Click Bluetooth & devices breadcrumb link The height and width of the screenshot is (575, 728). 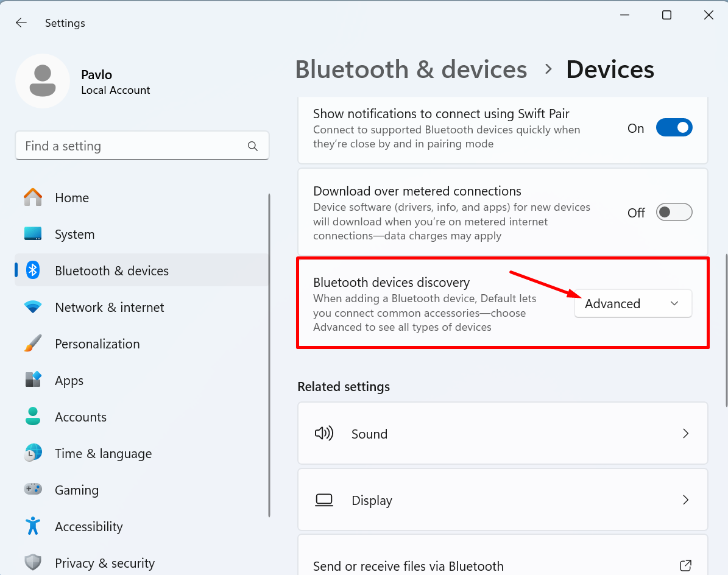pos(411,69)
